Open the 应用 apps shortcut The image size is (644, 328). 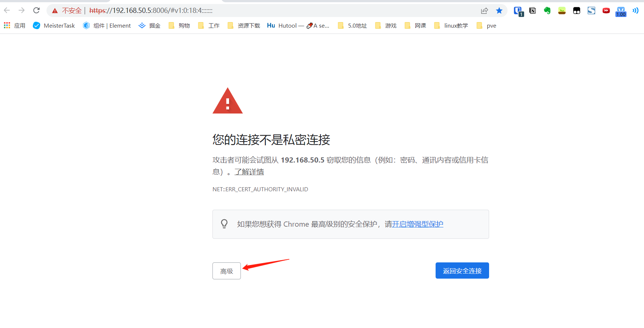[x=15, y=25]
